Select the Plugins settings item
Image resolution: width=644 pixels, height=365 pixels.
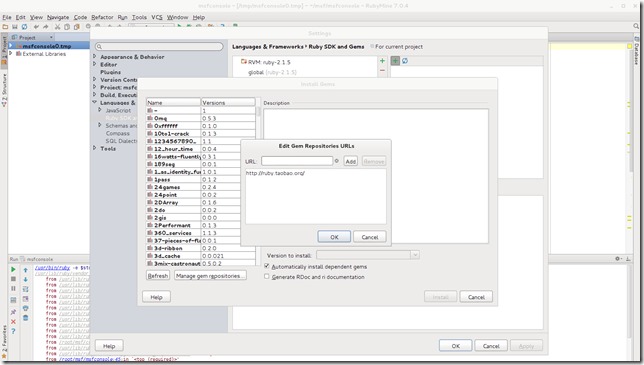pyautogui.click(x=110, y=72)
